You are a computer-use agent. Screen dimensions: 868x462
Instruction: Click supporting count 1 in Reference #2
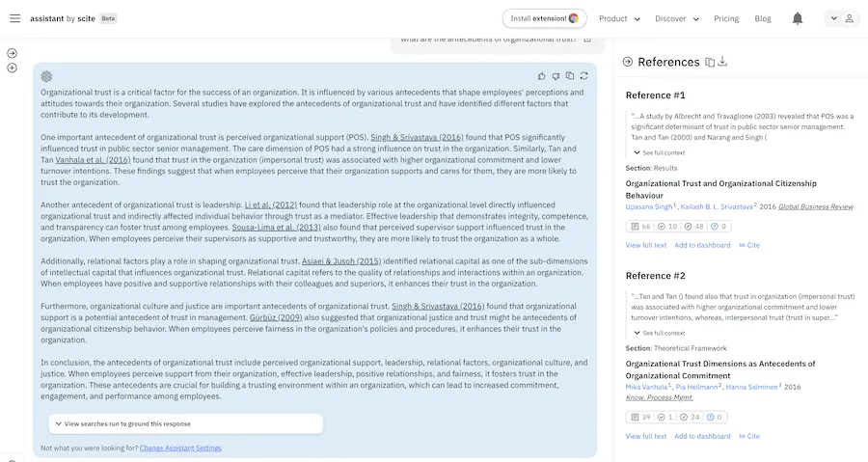pos(665,418)
